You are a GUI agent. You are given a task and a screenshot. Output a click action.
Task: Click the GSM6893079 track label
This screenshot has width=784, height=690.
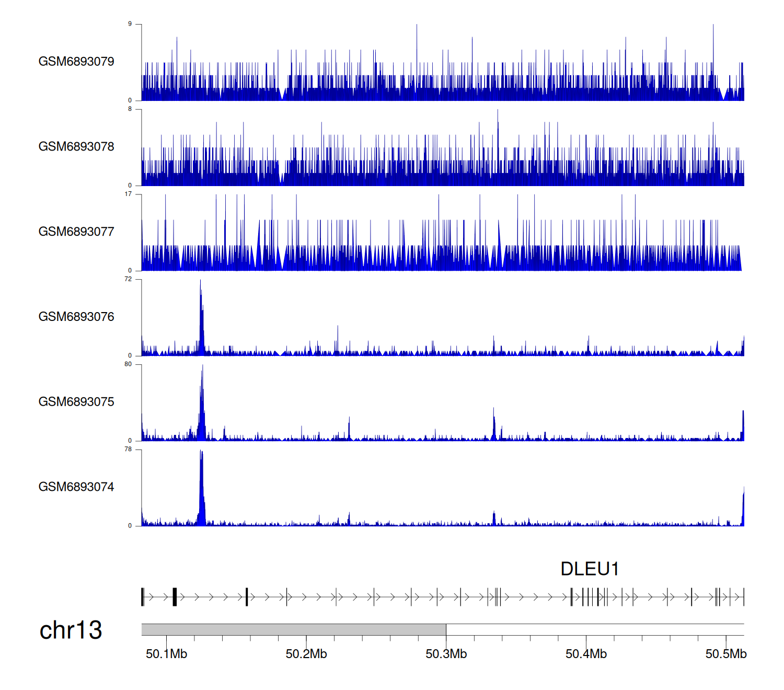click(76, 62)
